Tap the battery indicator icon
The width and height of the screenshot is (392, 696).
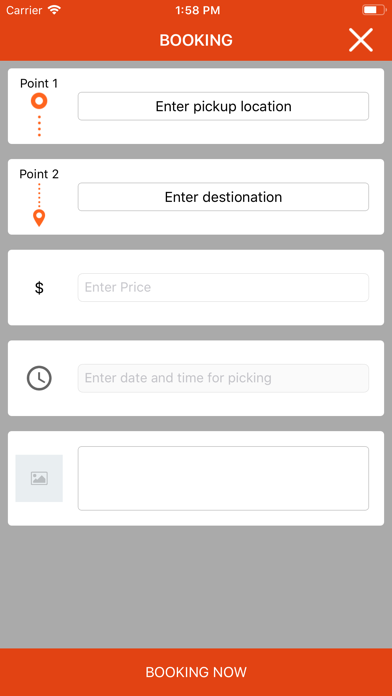tap(374, 10)
